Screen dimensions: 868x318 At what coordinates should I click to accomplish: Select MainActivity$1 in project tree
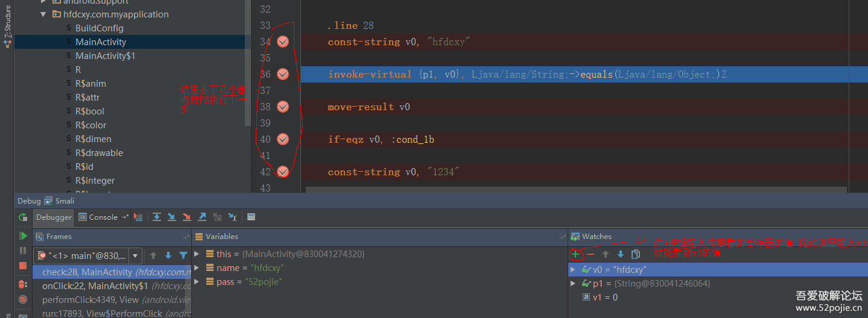coord(106,56)
